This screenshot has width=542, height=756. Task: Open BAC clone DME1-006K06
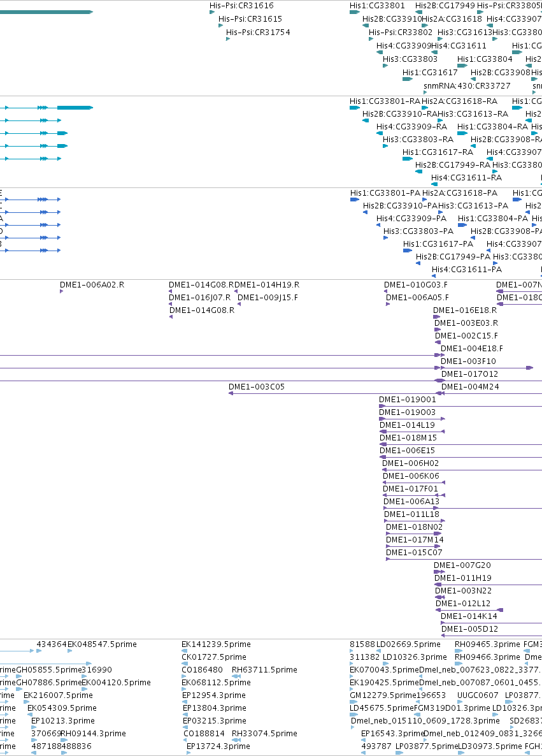pos(411,476)
